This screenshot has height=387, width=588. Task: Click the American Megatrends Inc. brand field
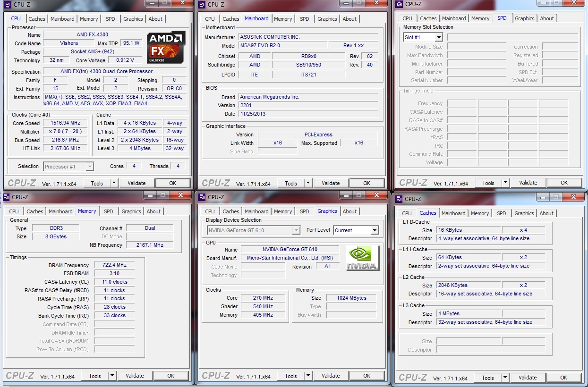pos(308,97)
